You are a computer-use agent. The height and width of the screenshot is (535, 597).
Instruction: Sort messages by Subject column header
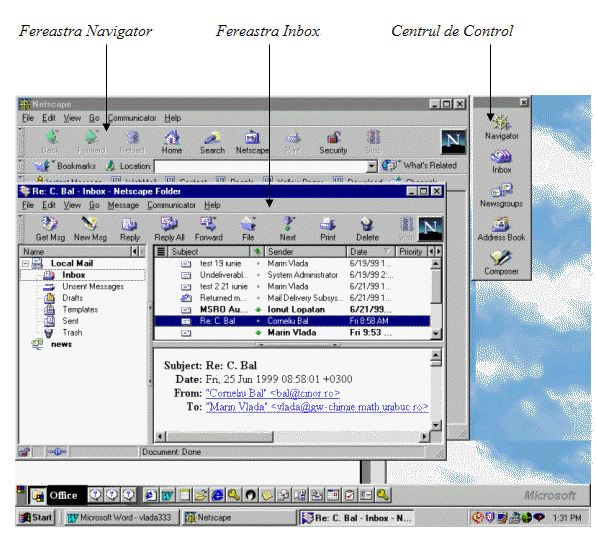coord(209,251)
